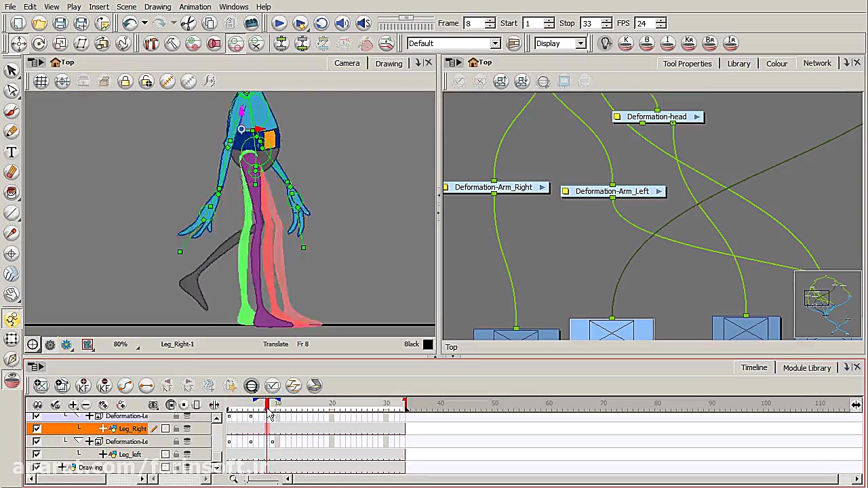
Task: Toggle show all layers eyes icon in timeline
Action: click(38, 405)
